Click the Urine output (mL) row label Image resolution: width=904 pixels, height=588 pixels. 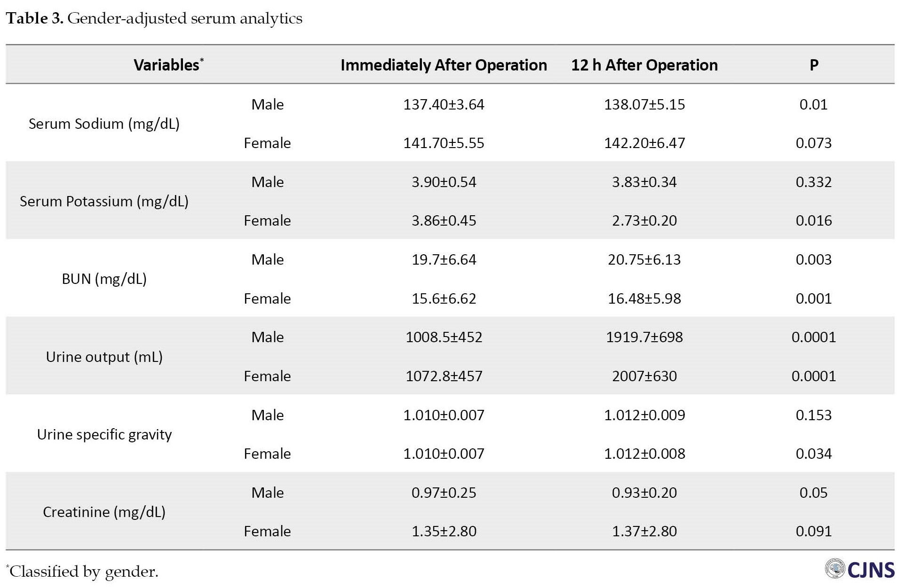coord(104,357)
